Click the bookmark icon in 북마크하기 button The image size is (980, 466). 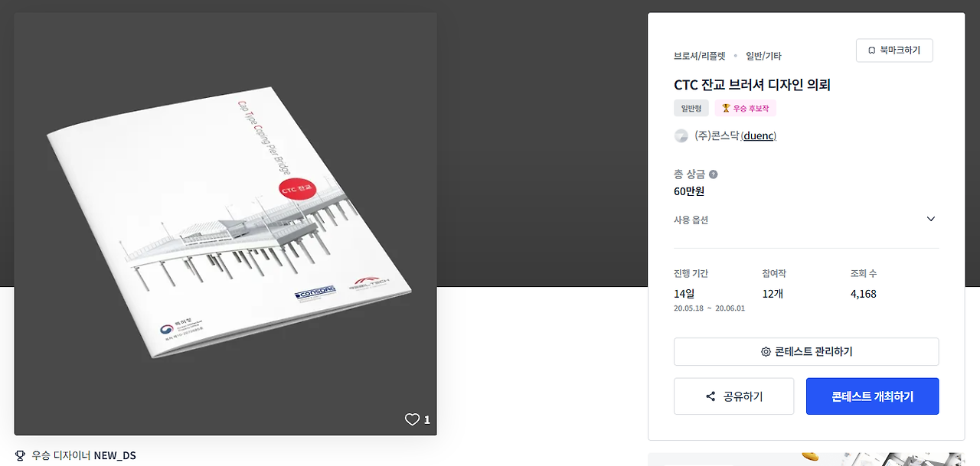871,51
